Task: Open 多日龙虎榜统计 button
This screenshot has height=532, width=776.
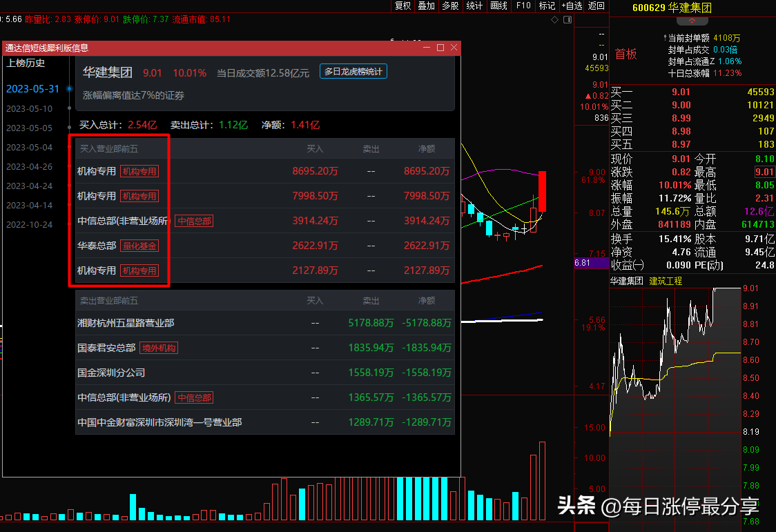Action: [353, 72]
